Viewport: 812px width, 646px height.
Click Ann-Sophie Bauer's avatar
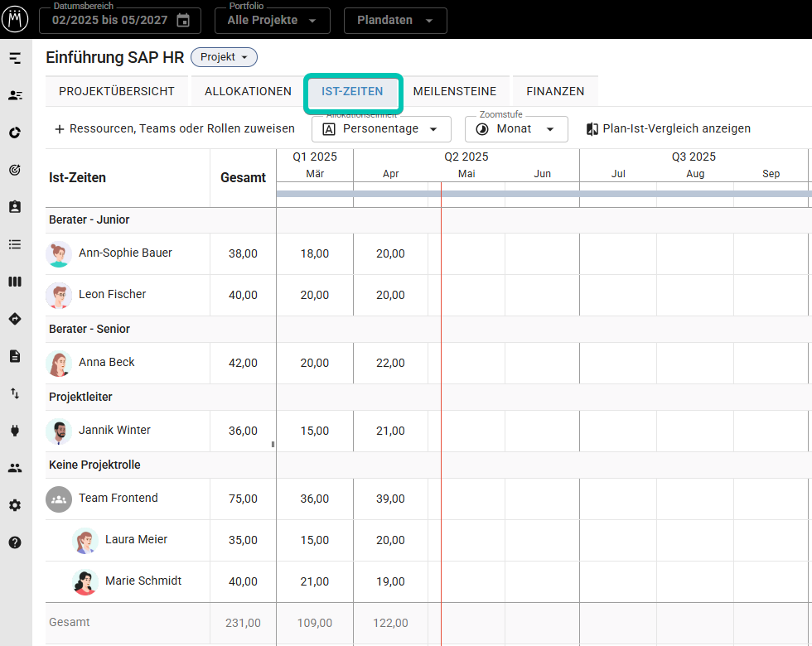tap(59, 253)
